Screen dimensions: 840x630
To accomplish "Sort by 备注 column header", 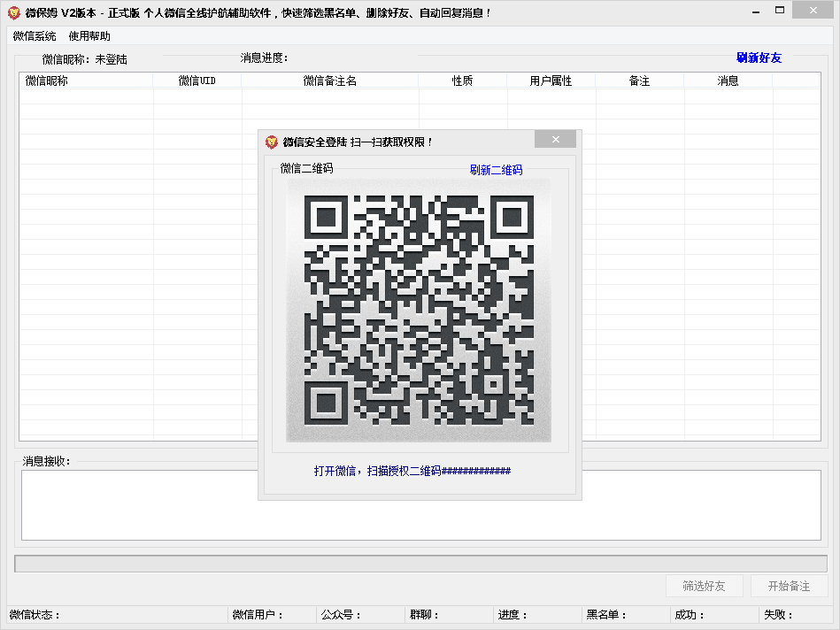I will tap(640, 81).
